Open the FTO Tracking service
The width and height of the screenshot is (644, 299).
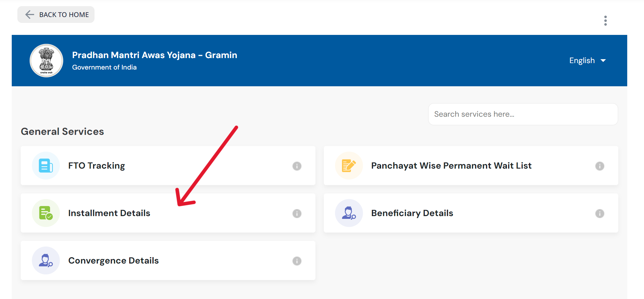96,166
